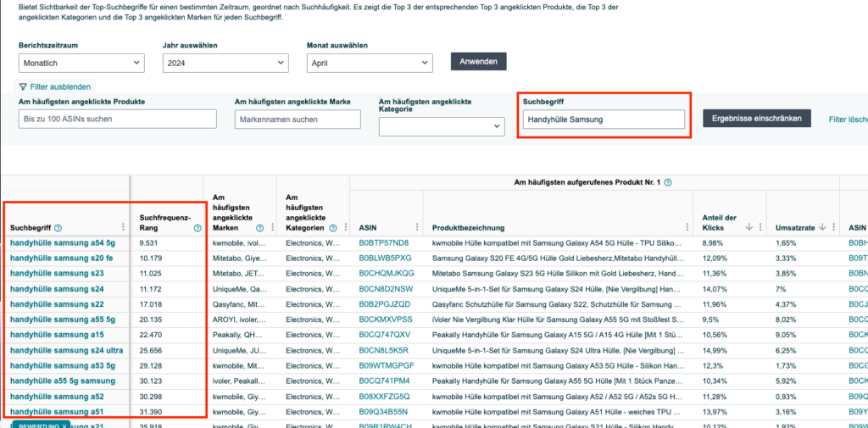
Task: Open search term 'handyhülle samsung s24 ultra'
Action: [66, 351]
